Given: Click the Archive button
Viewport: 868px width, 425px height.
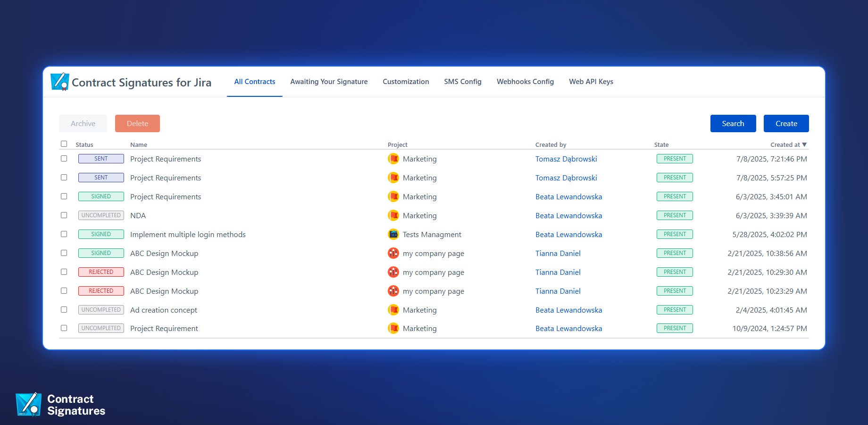Looking at the screenshot, I should pos(83,123).
